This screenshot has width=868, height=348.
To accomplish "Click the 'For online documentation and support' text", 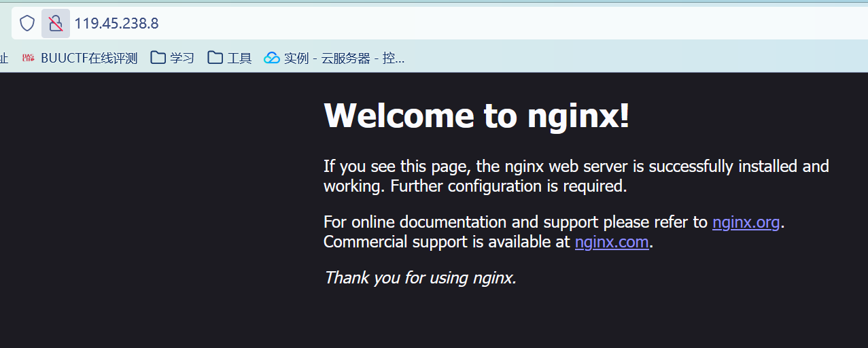I will [x=461, y=222].
